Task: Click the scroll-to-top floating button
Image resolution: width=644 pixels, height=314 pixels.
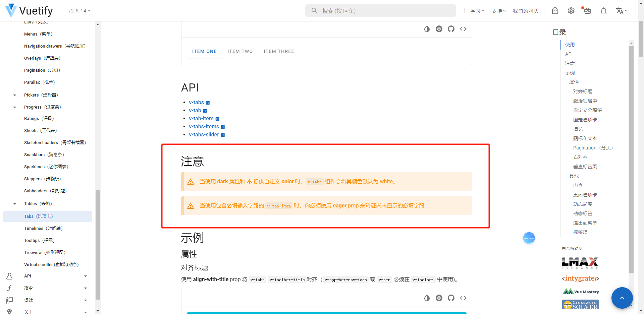Action: pyautogui.click(x=622, y=298)
